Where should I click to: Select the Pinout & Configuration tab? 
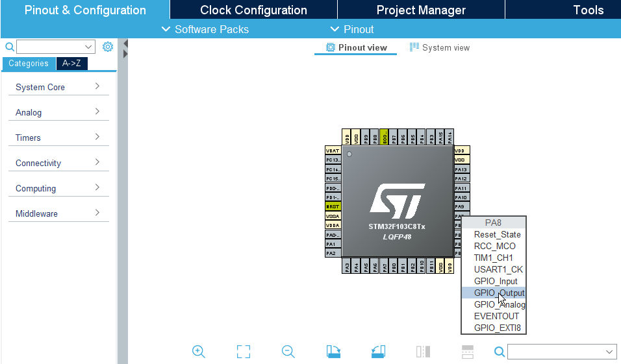click(x=85, y=10)
